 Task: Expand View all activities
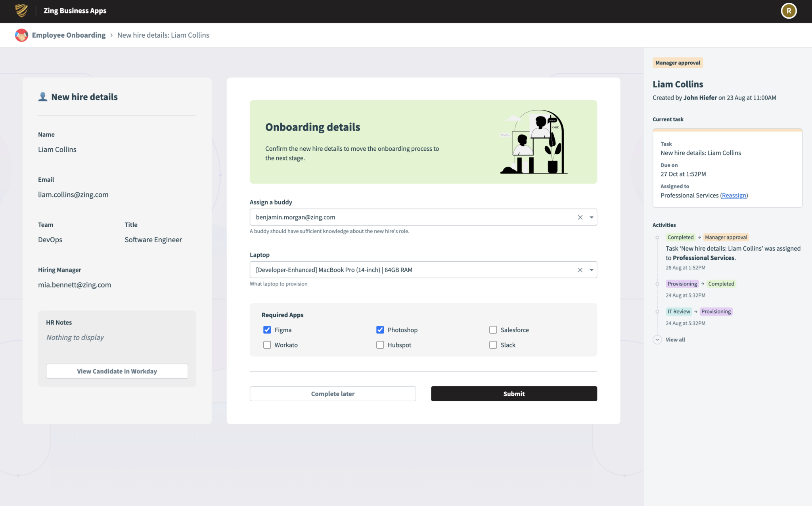(675, 340)
